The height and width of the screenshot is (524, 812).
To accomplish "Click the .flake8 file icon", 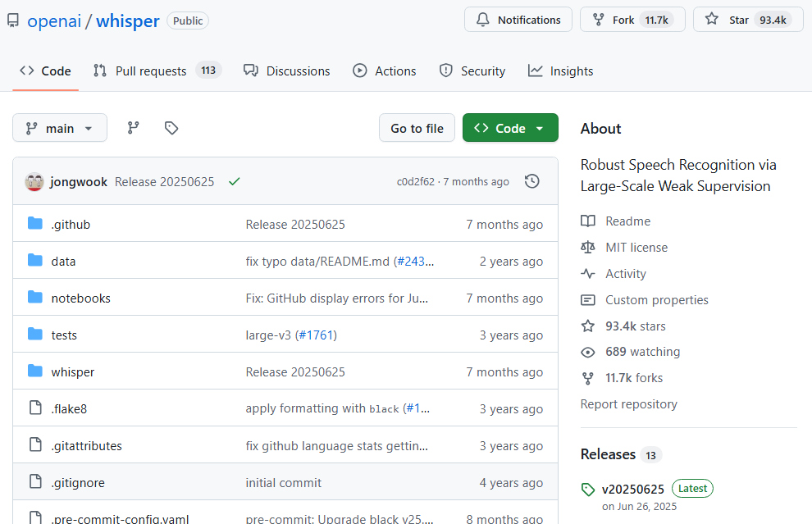I will click(x=35, y=408).
